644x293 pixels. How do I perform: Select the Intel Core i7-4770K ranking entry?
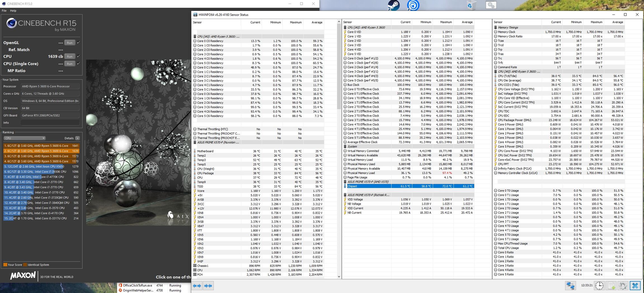pos(41,177)
